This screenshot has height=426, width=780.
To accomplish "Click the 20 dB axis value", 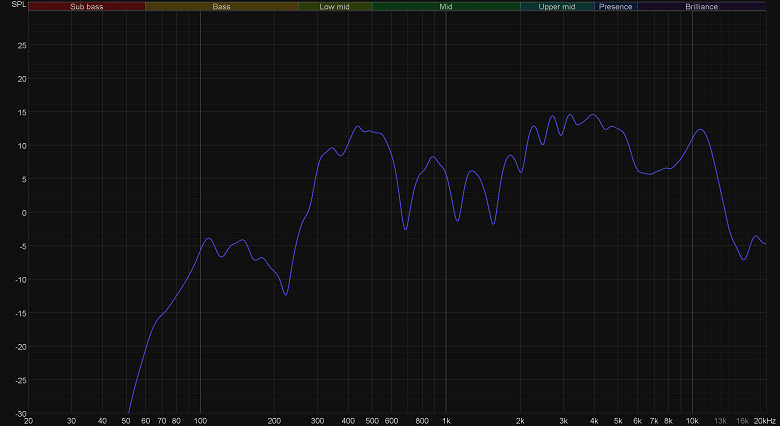I will click(22, 79).
